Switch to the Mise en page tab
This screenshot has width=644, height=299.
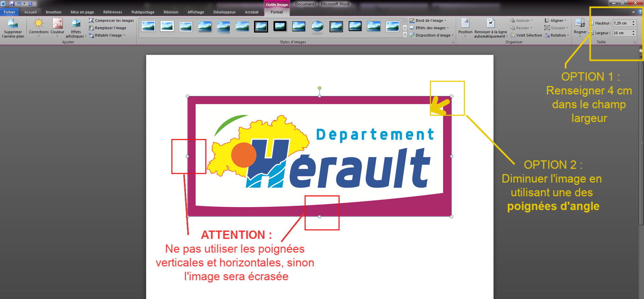82,12
